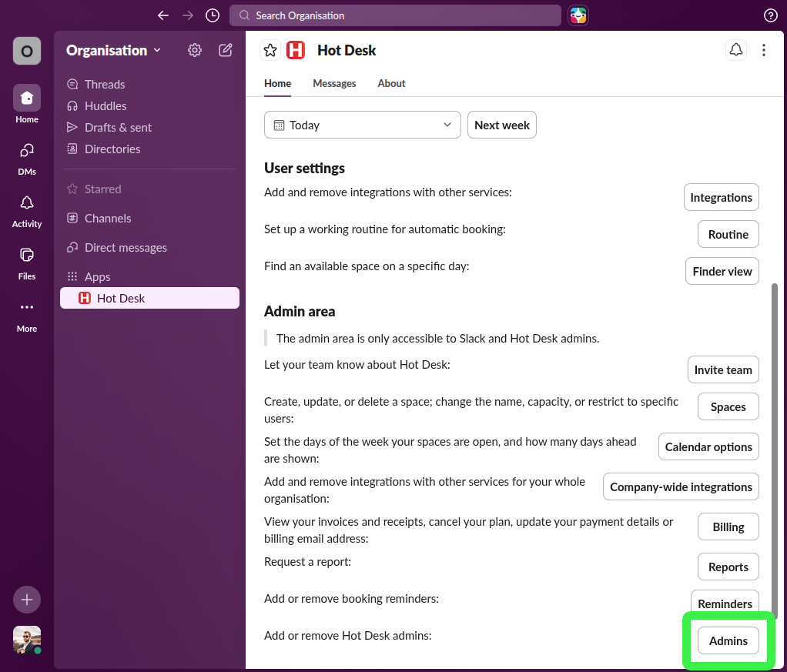The height and width of the screenshot is (672, 787).
Task: Open Admins to manage Hot Desk admins
Action: pos(728,640)
